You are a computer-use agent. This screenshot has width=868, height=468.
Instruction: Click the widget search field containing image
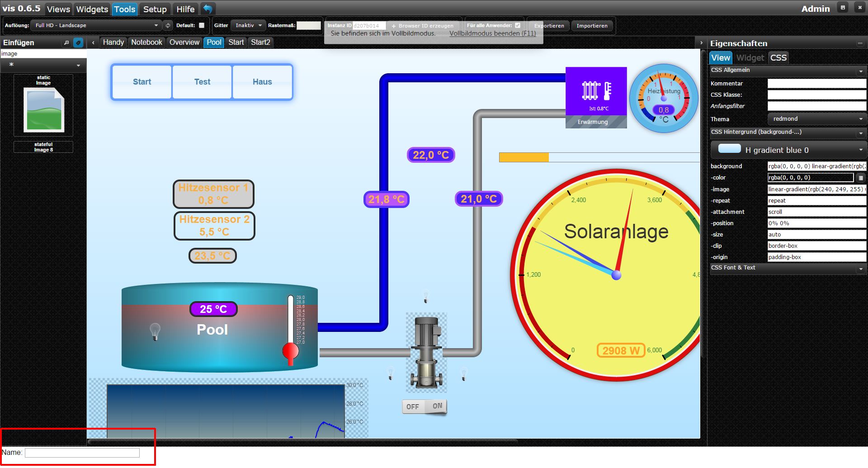pos(43,54)
